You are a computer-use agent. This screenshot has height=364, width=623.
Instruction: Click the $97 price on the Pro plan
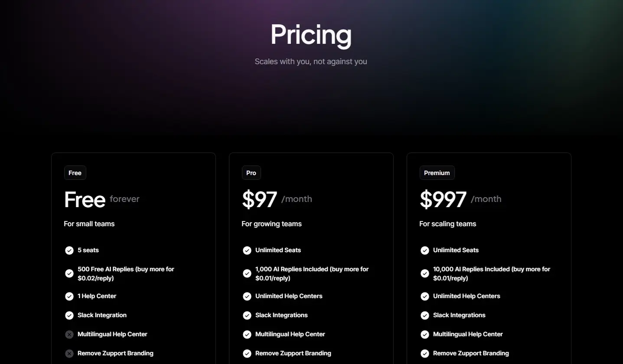(x=259, y=199)
